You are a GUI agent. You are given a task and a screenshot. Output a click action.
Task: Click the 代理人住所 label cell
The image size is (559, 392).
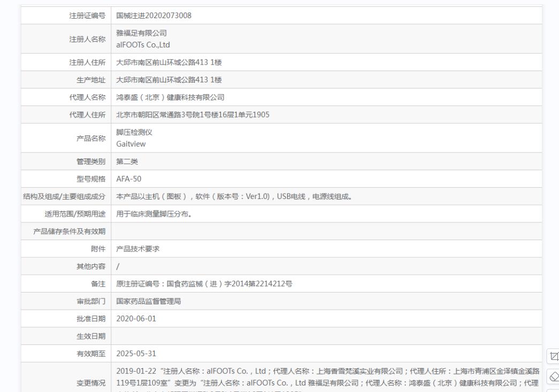66,115
